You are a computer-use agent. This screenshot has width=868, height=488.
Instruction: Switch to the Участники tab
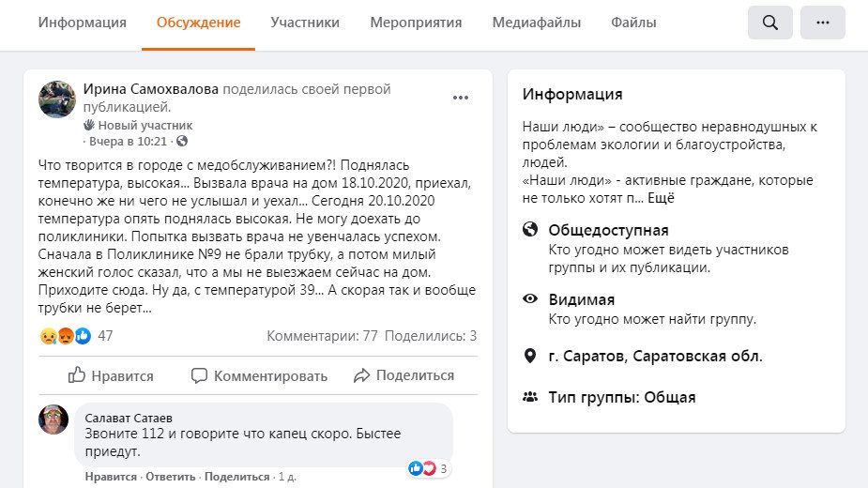305,23
